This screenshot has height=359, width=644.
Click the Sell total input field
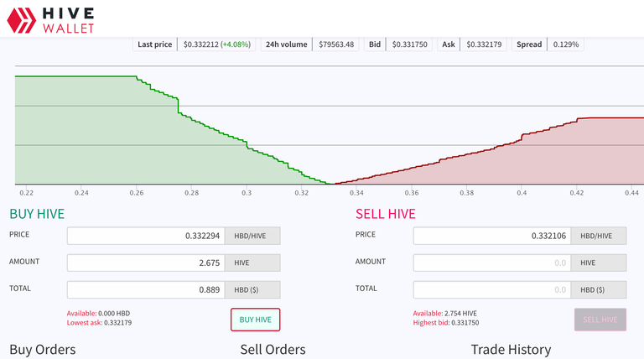click(492, 289)
